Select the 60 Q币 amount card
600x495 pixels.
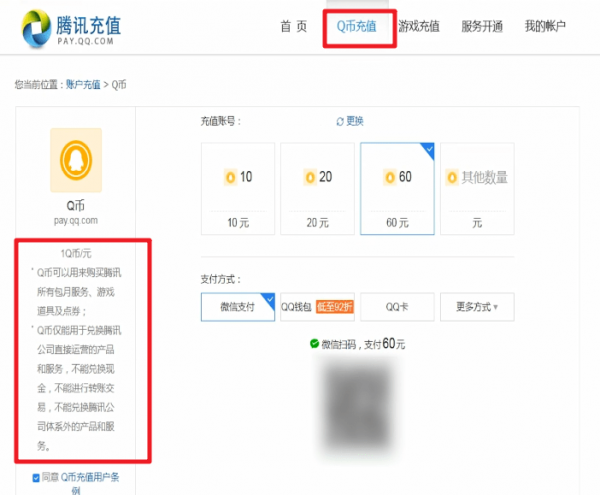point(397,189)
